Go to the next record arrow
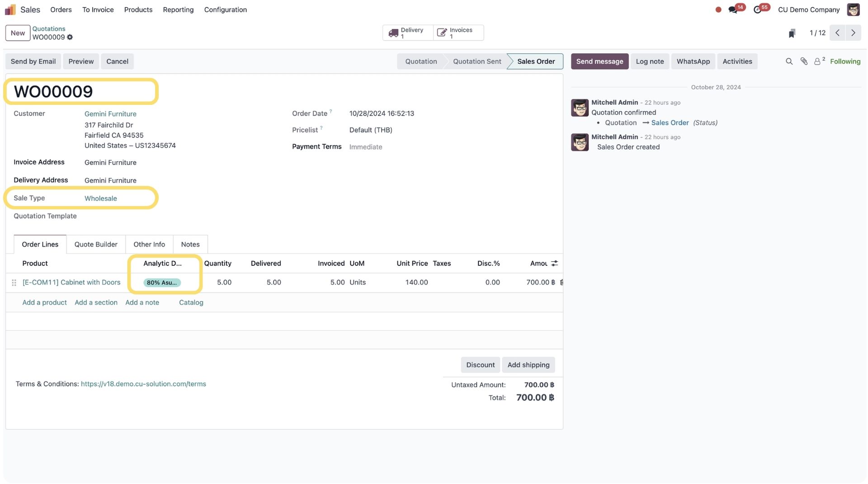The image size is (868, 484). point(853,33)
